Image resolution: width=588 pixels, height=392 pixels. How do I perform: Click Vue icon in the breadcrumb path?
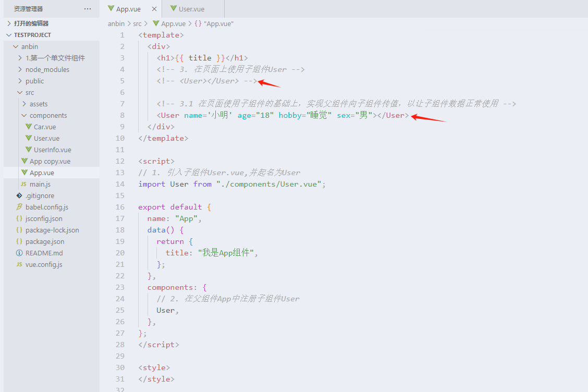[x=156, y=23]
